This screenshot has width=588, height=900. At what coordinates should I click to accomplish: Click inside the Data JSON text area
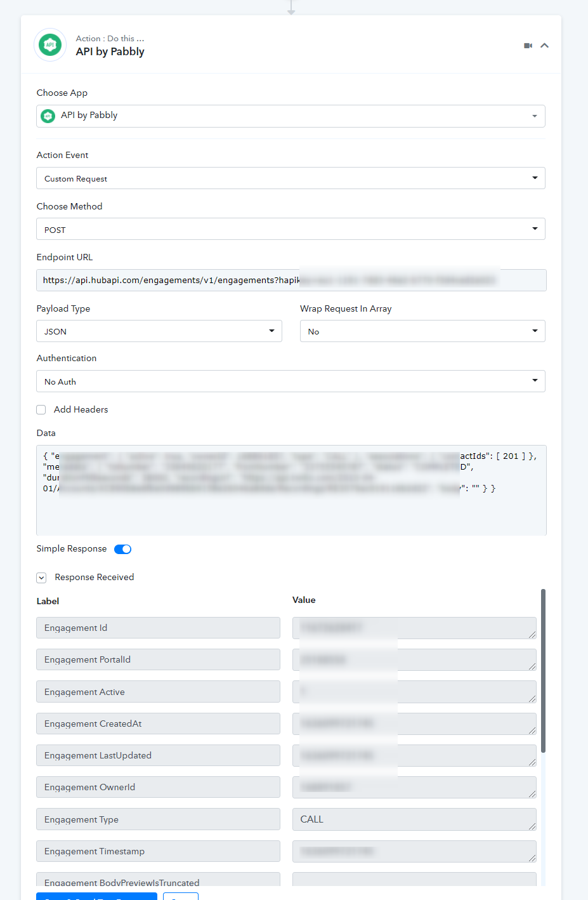click(x=291, y=490)
